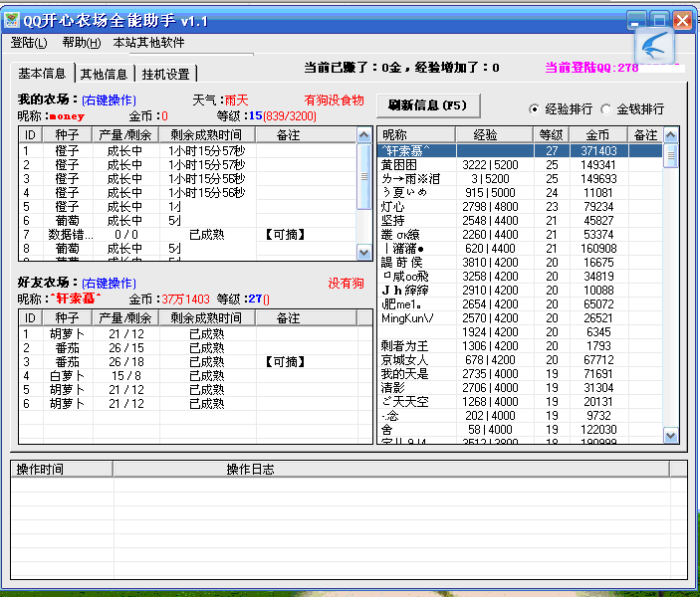
Task: Click the 昵称 column header in ranking
Action: [x=416, y=134]
